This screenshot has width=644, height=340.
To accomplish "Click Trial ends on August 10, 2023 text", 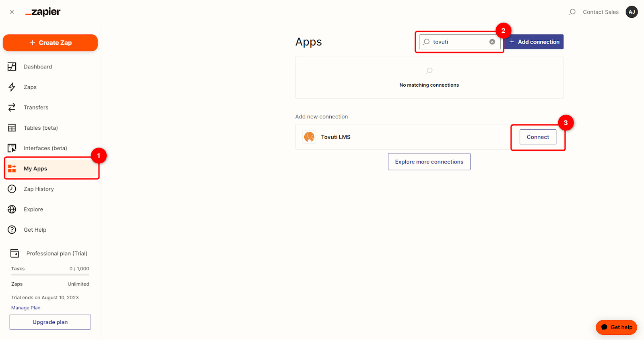I will point(45,298).
